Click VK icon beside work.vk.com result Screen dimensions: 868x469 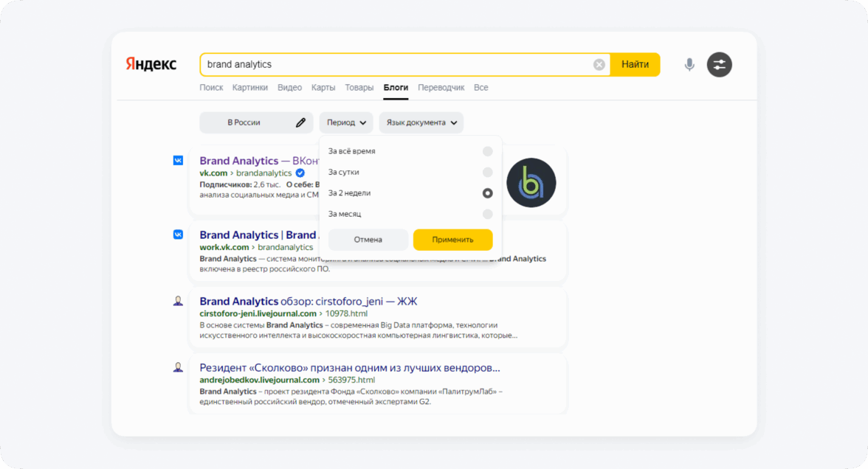point(179,234)
